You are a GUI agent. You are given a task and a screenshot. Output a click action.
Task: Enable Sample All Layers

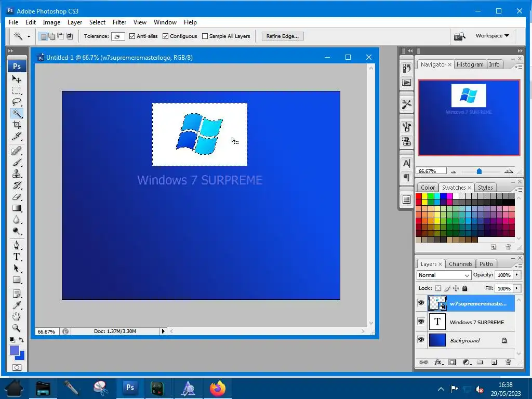205,36
